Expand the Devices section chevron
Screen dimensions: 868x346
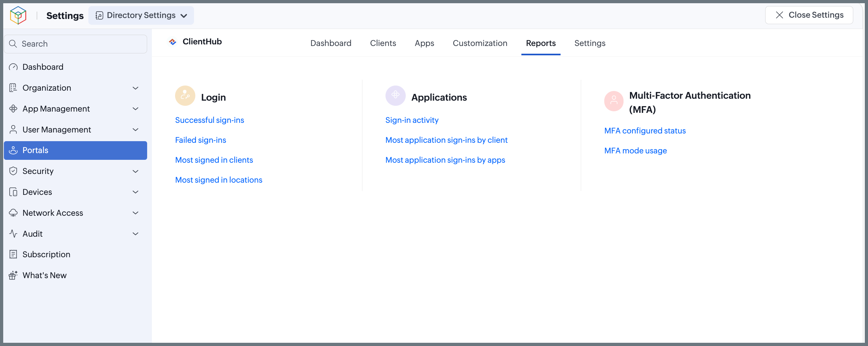click(136, 192)
